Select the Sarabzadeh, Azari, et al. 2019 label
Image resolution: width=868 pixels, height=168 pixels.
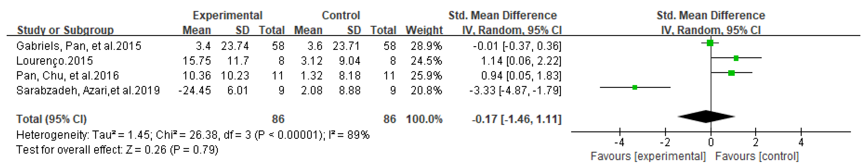pyautogui.click(x=88, y=90)
